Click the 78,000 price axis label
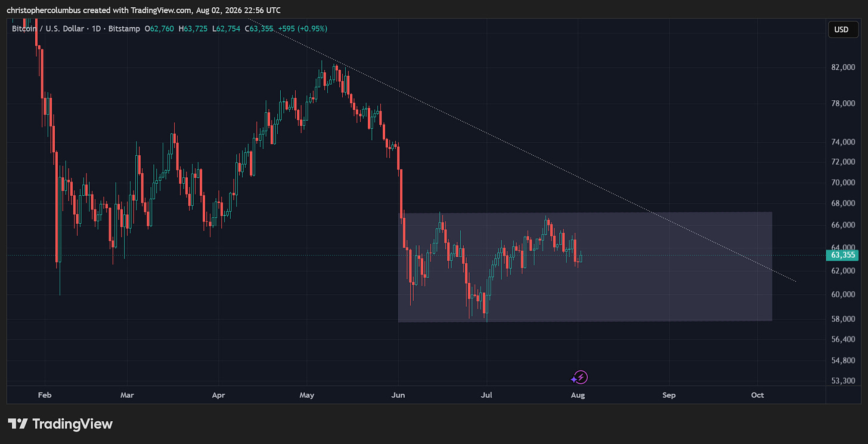The height and width of the screenshot is (444, 868). (x=844, y=104)
